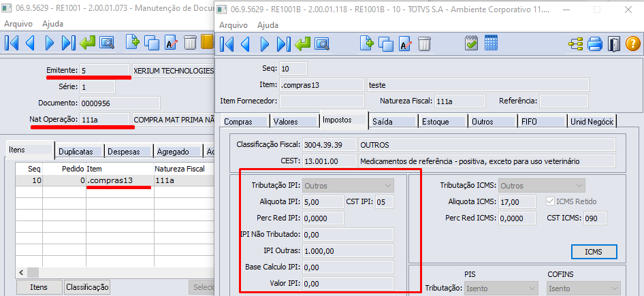Go to last record in RE1001B window

[283, 43]
